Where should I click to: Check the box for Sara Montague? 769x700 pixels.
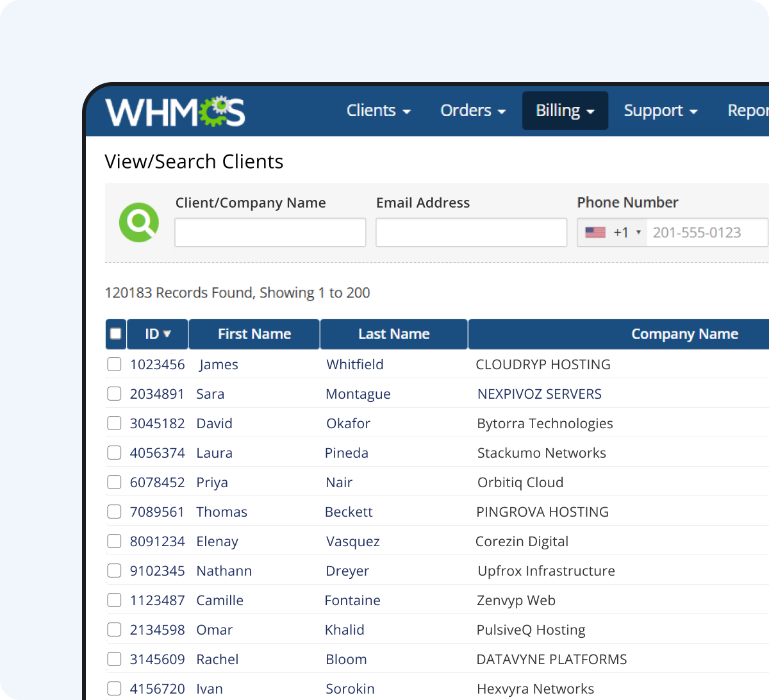tap(114, 394)
